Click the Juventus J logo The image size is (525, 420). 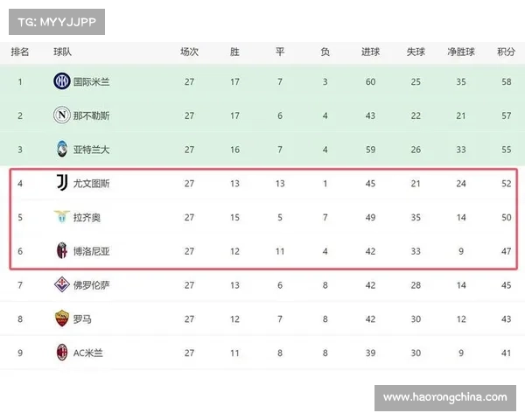point(62,183)
